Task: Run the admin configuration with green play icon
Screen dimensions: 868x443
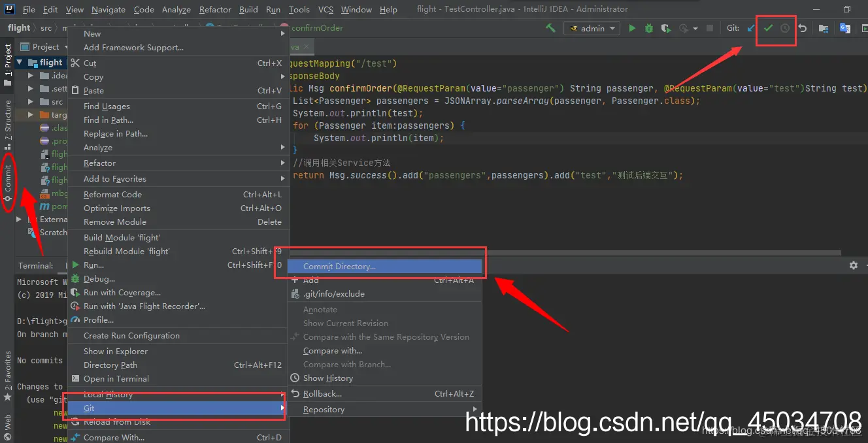Action: pos(632,28)
